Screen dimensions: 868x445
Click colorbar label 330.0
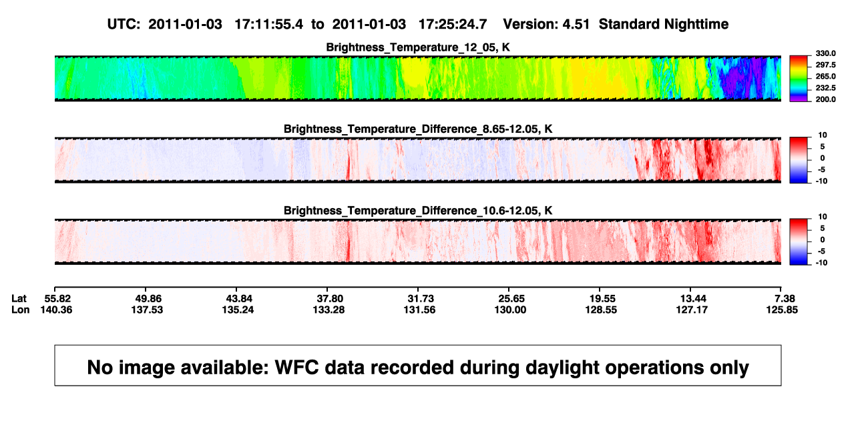[x=825, y=54]
